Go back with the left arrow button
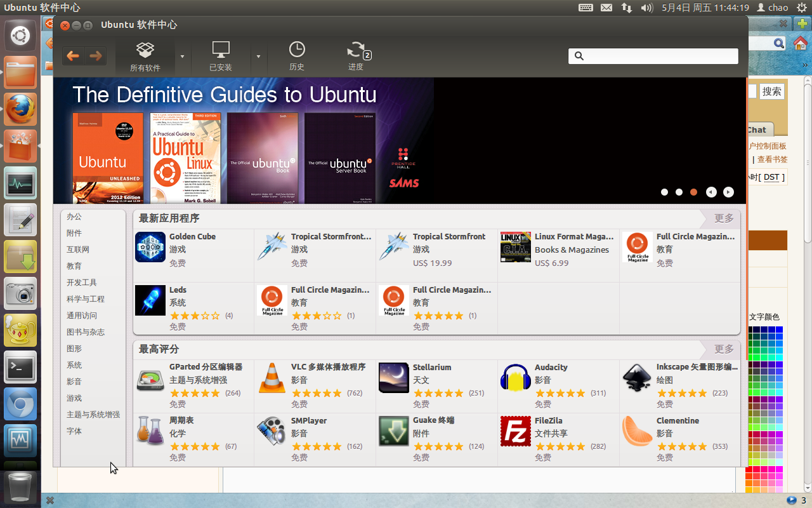This screenshot has width=812, height=508. [x=73, y=56]
